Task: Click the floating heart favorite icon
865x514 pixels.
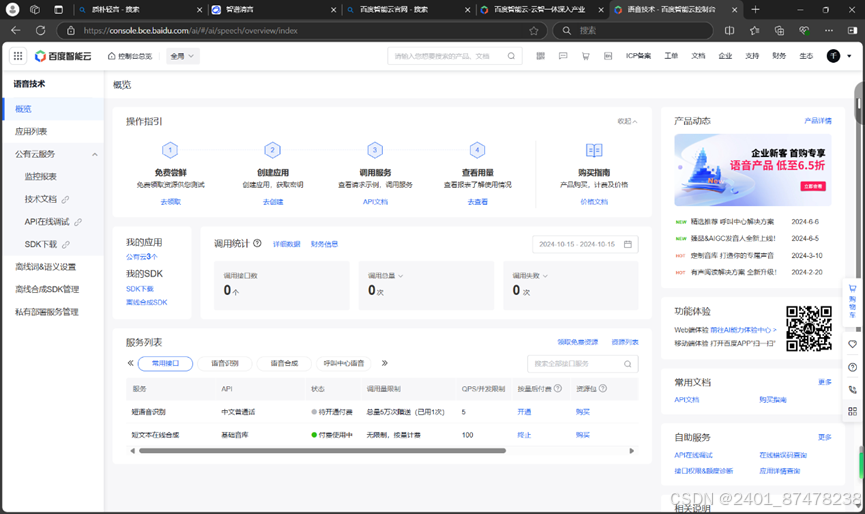Action: (852, 344)
